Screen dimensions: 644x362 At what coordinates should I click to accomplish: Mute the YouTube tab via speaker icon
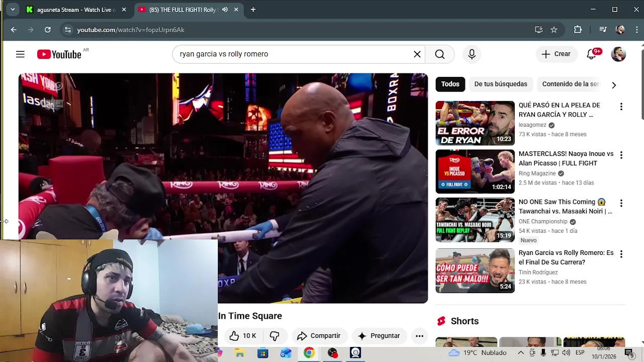click(225, 10)
